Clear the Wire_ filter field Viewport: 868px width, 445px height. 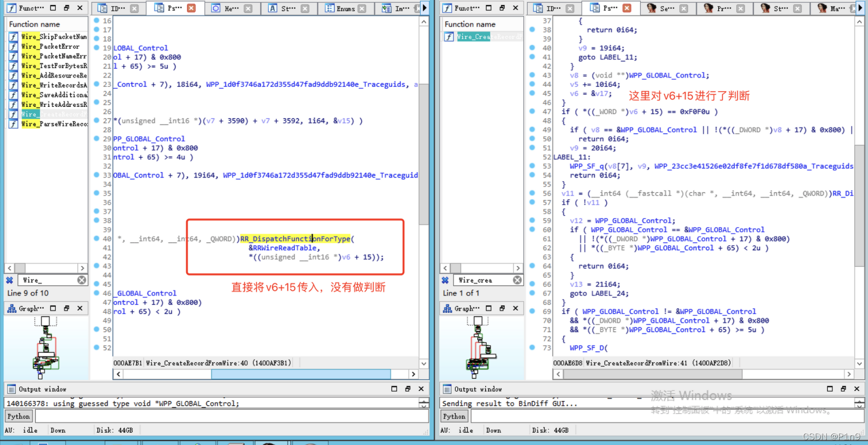[x=82, y=280]
